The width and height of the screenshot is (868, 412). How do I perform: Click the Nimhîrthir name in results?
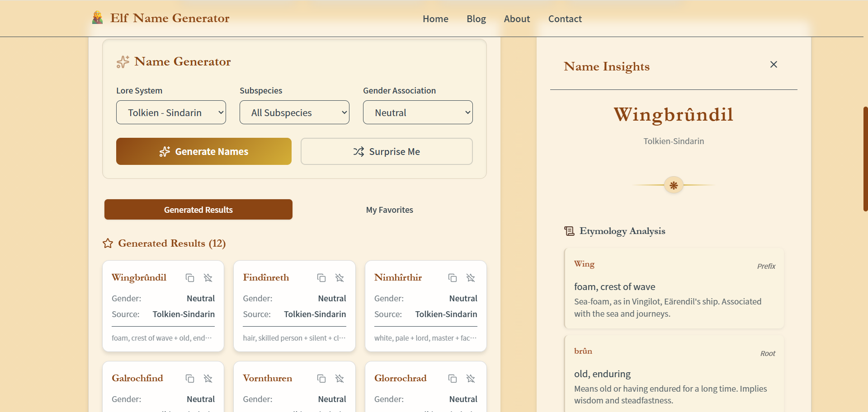click(x=398, y=277)
